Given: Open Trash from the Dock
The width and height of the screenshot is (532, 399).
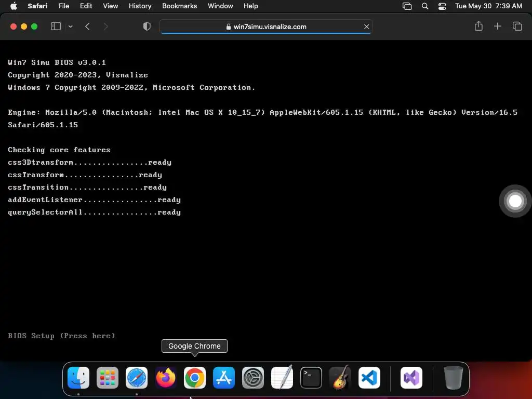Looking at the screenshot, I should pos(453,378).
